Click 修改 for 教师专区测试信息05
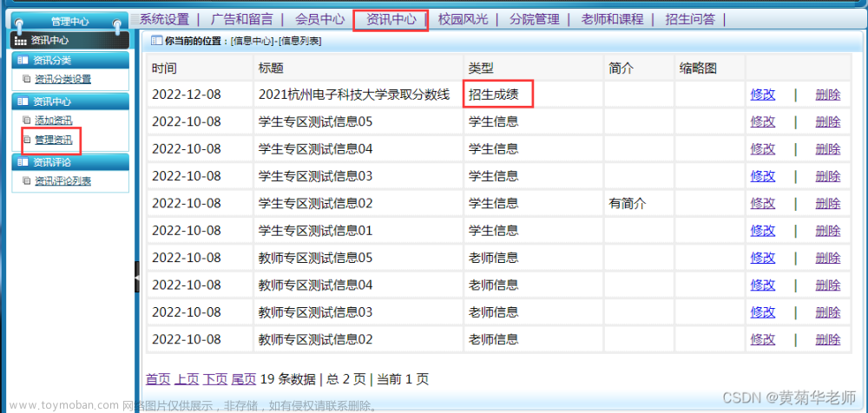868x413 pixels. coord(763,258)
